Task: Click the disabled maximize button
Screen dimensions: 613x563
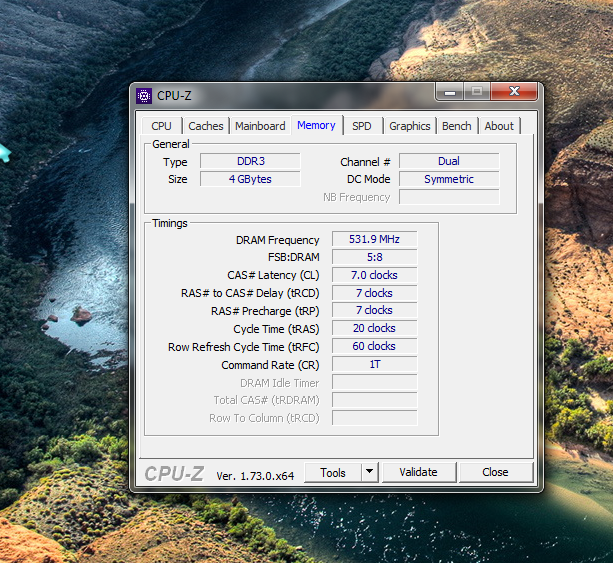Action: [x=477, y=92]
